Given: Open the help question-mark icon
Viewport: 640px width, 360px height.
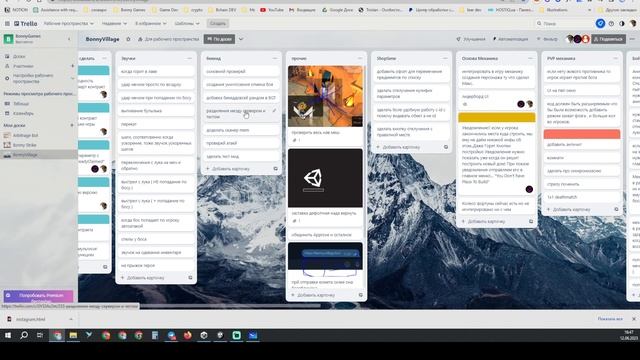Looking at the screenshot, I should (x=611, y=24).
